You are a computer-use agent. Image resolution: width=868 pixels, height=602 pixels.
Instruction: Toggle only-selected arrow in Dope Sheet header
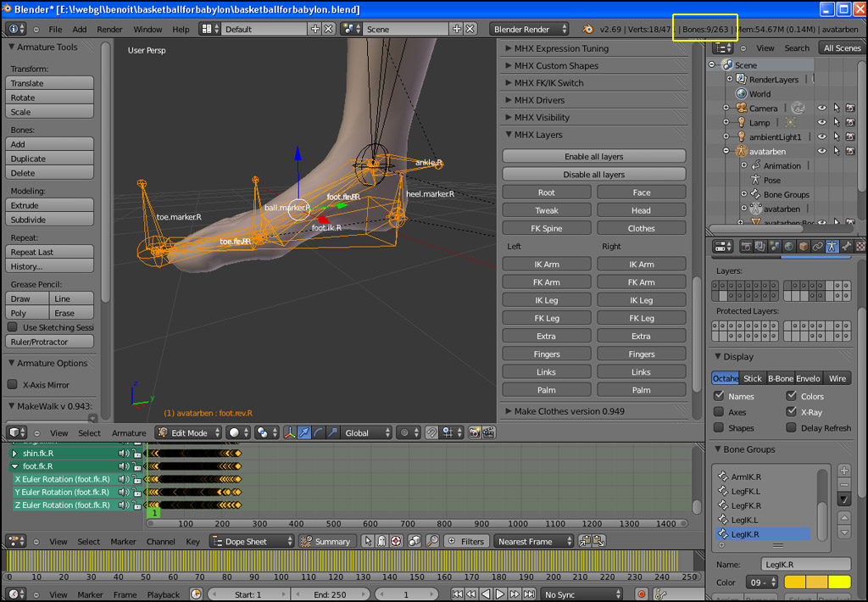coord(368,541)
